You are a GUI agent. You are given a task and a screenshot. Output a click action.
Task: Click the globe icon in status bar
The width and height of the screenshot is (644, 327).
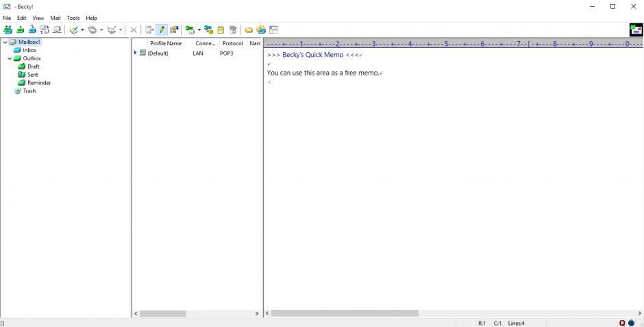(x=631, y=324)
